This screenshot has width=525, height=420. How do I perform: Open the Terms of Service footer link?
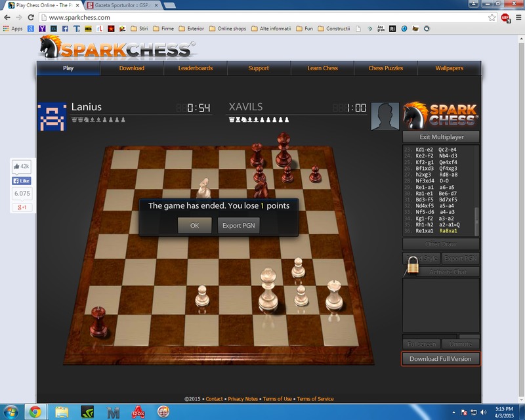[x=315, y=399]
